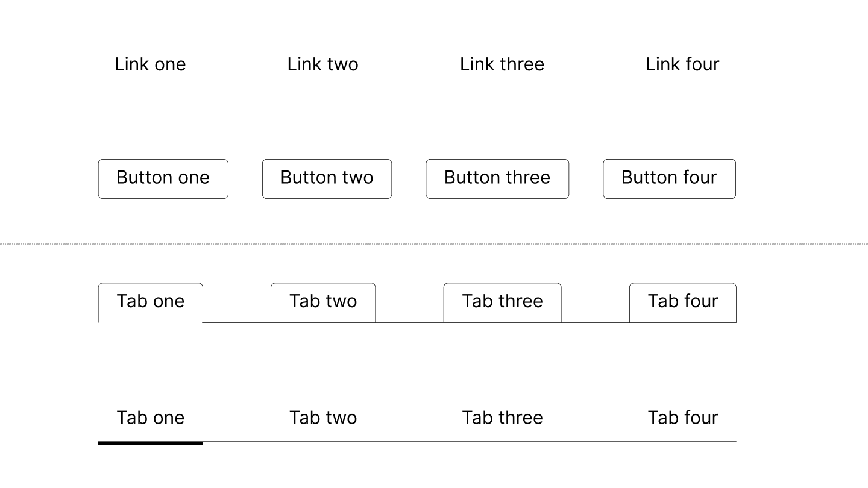Click the 'Link one' text link
This screenshot has width=868, height=488.
(x=150, y=64)
